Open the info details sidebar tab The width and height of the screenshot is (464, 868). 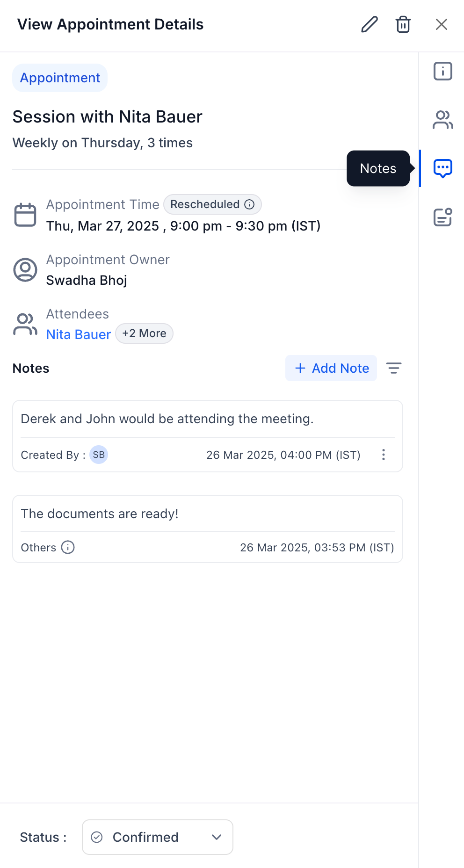pos(442,72)
